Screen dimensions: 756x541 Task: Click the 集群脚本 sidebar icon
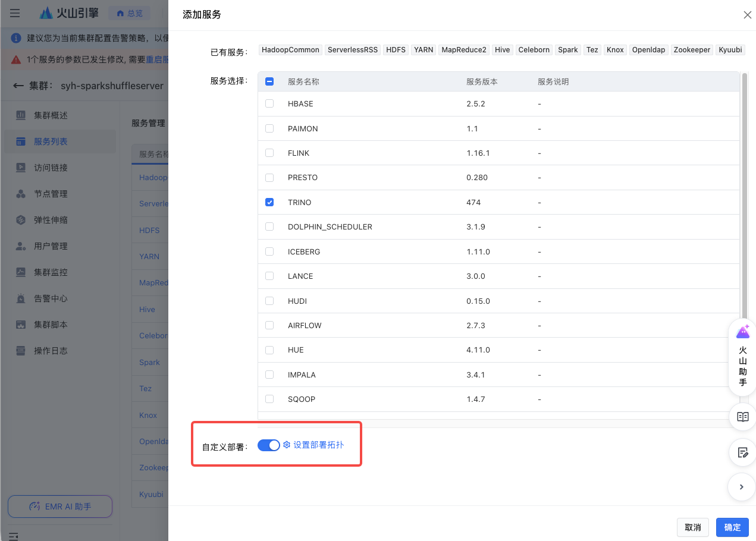click(x=21, y=325)
